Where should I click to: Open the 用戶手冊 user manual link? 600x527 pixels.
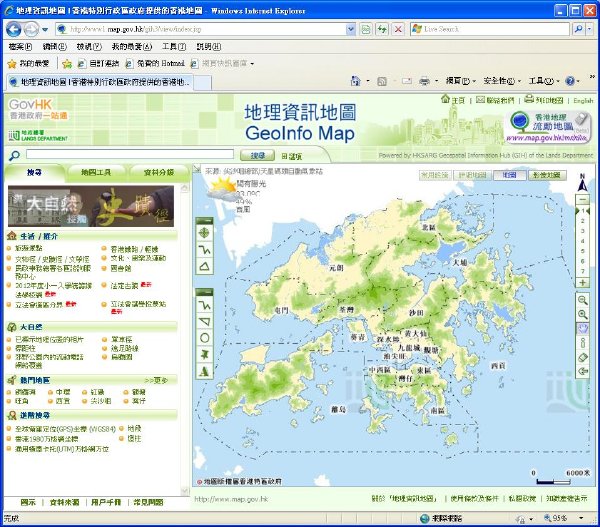[106, 502]
